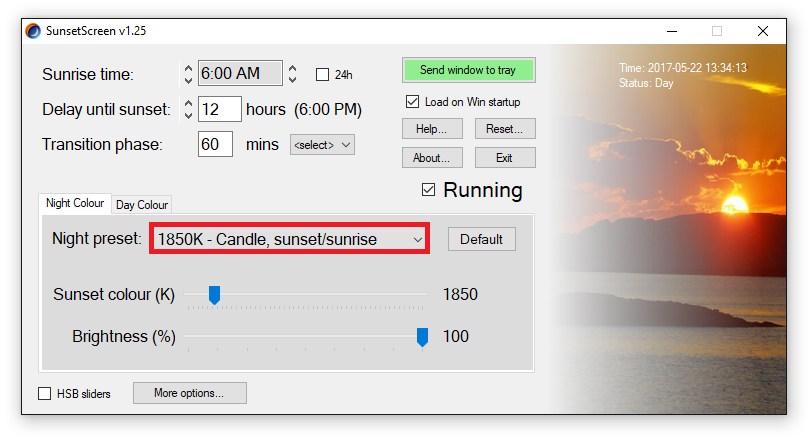This screenshot has height=438, width=809.
Task: Increase delay until sunset hours stepper
Action: [188, 104]
